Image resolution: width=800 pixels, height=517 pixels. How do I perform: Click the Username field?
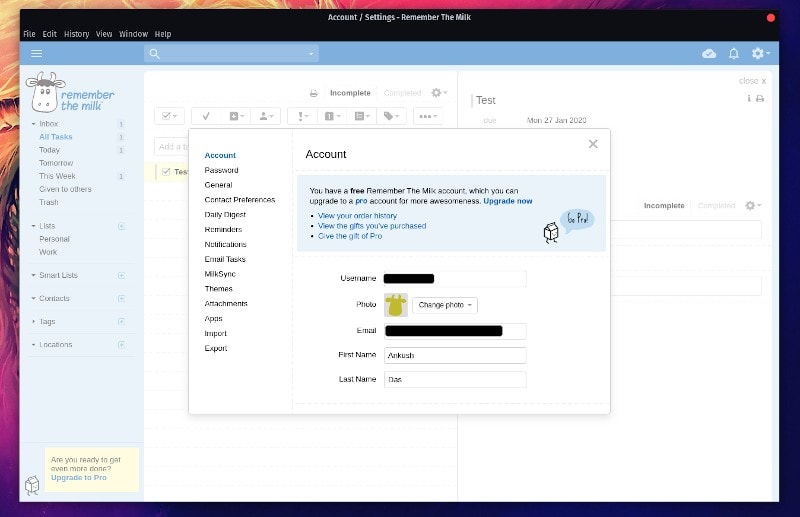(455, 279)
